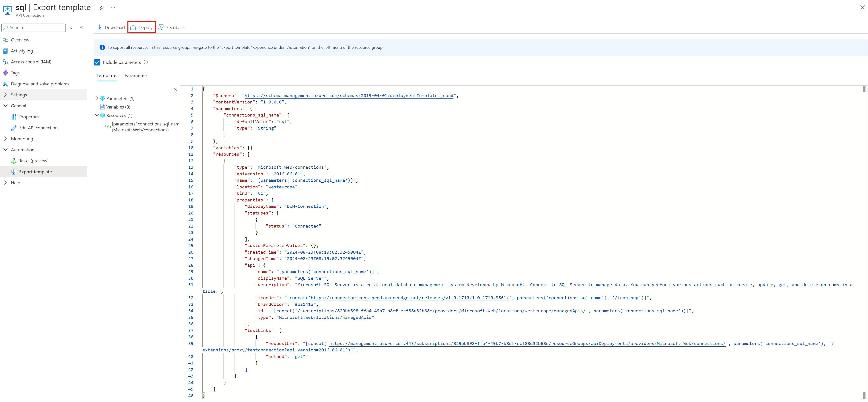Open the Tags page

15,73
